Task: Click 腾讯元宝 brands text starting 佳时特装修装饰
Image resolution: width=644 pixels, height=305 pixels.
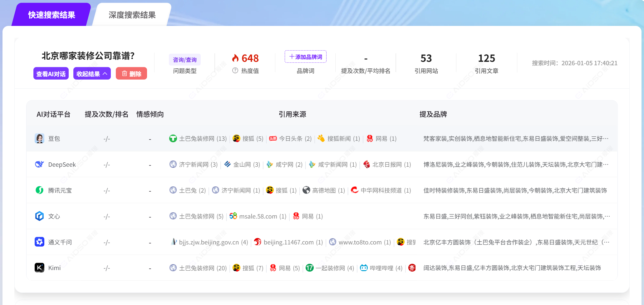Action: coord(515,190)
